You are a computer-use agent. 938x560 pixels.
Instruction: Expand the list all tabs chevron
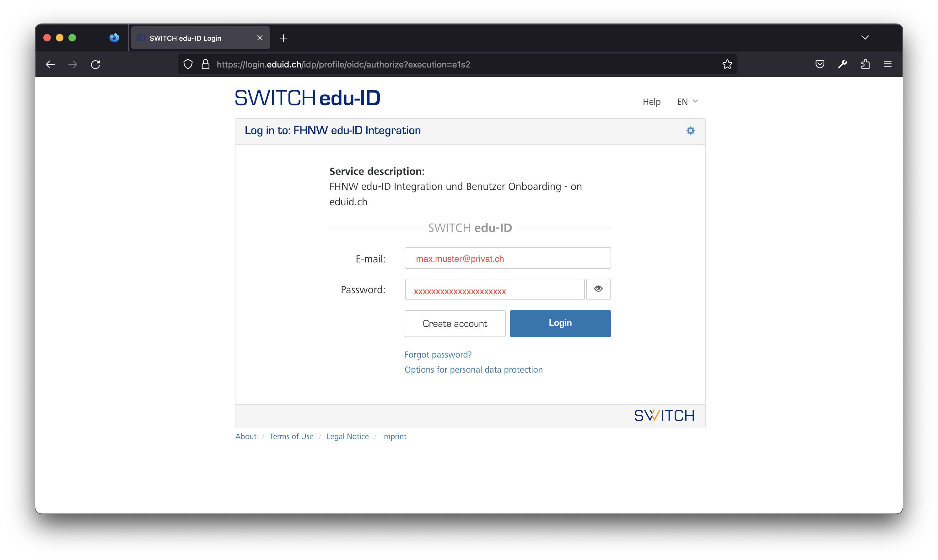coord(865,38)
